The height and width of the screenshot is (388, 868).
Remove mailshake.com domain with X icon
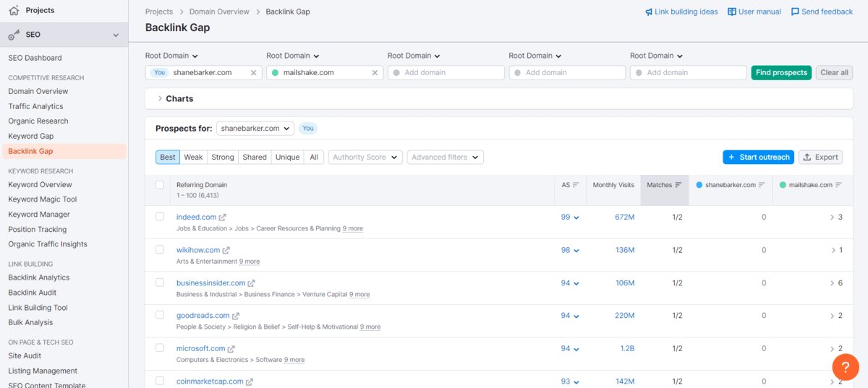coord(375,73)
